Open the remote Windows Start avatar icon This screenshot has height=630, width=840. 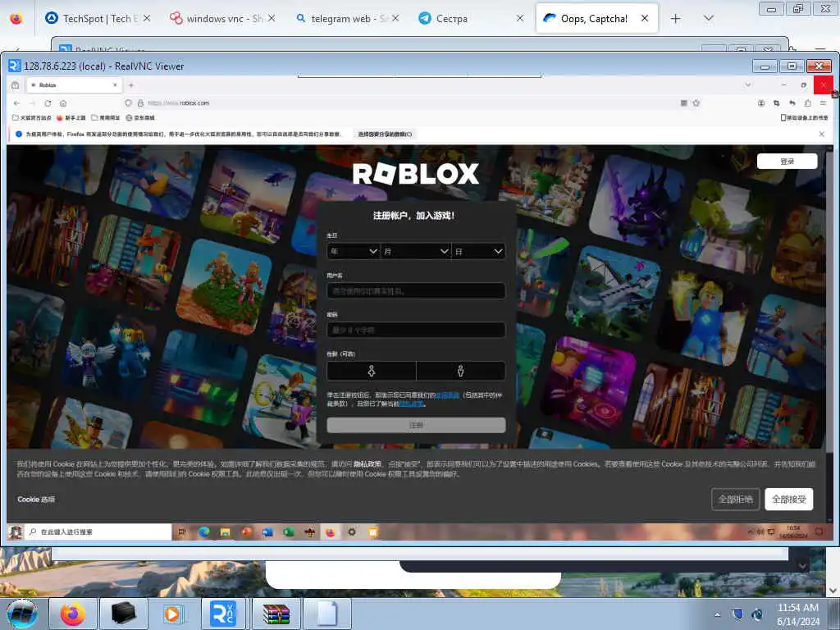16,532
